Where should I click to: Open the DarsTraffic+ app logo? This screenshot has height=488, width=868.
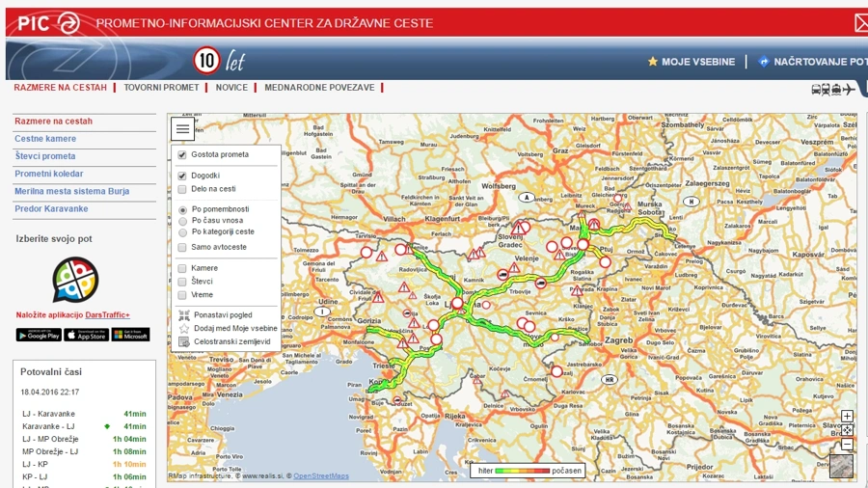click(x=76, y=280)
